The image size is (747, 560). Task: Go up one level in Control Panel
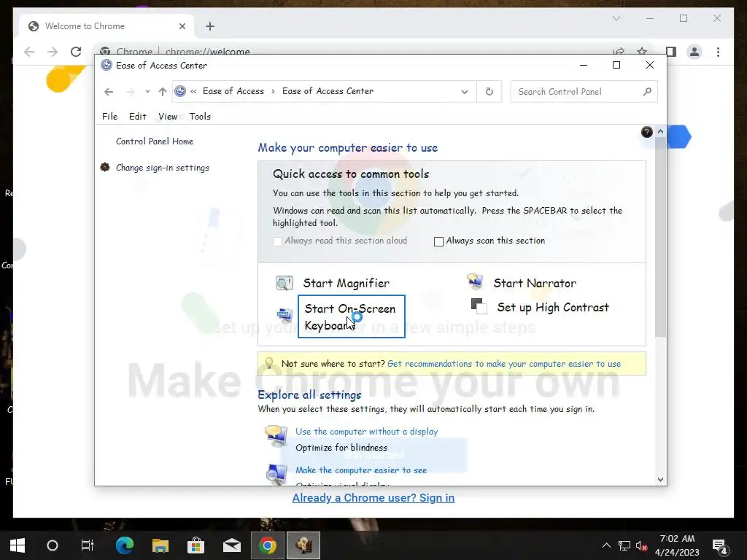point(163,91)
